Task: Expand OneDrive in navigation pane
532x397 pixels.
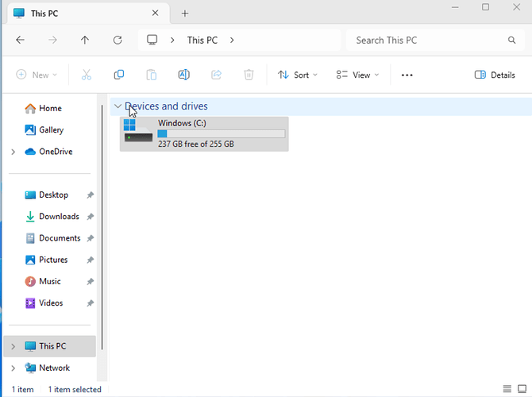Action: 13,152
